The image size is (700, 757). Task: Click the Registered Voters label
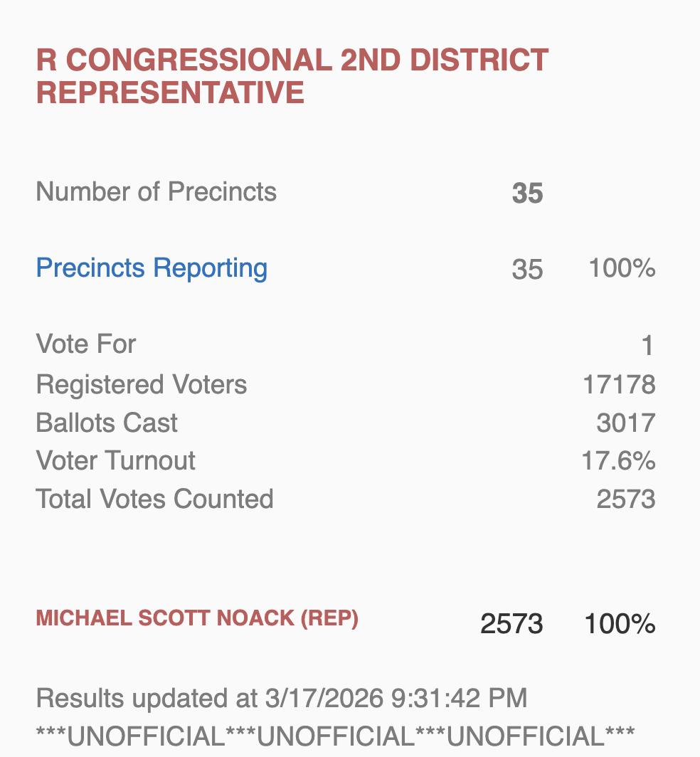click(x=142, y=385)
